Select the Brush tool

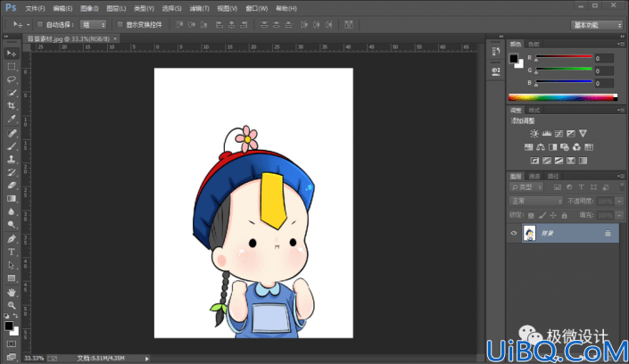pos(12,146)
